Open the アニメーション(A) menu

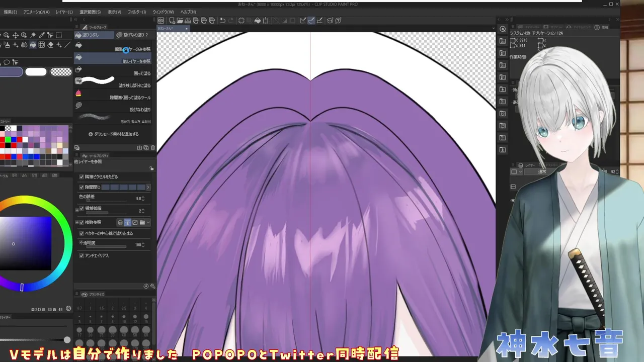tap(37, 12)
